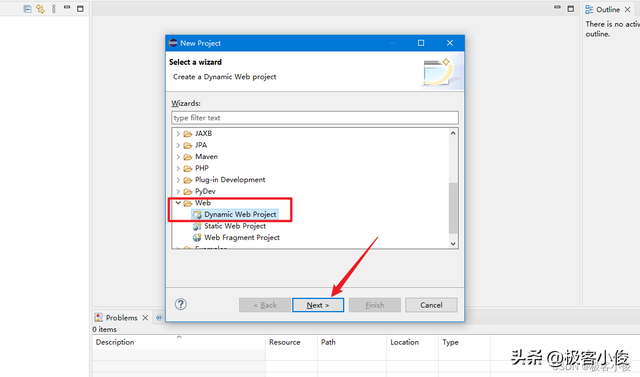
Task: Sort by Path column header
Action: point(352,342)
